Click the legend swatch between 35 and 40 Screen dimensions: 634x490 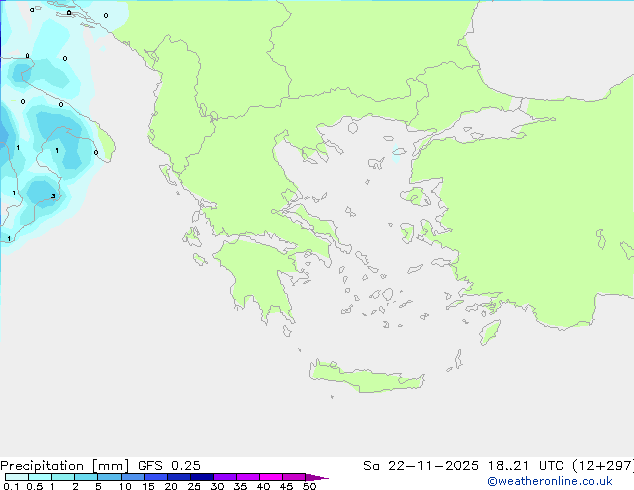[x=248, y=477]
